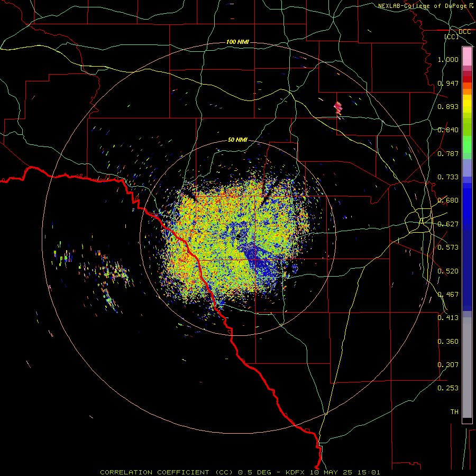
Task: Click the 50 NMI range ring label
Action: pos(237,140)
